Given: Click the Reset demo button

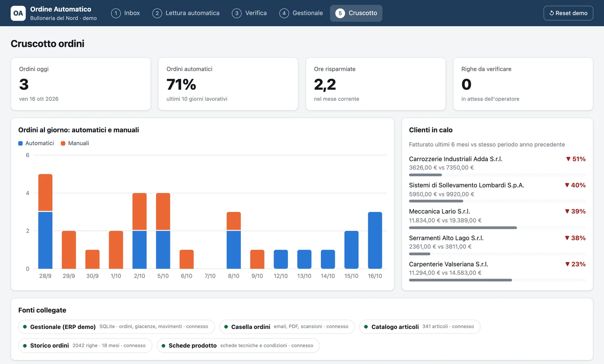Looking at the screenshot, I should [568, 13].
